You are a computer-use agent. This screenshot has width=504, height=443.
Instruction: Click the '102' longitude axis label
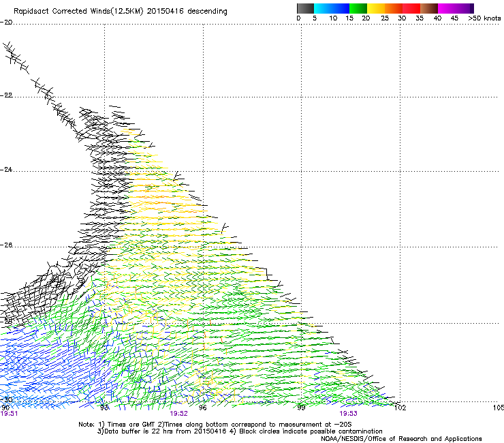click(x=400, y=408)
